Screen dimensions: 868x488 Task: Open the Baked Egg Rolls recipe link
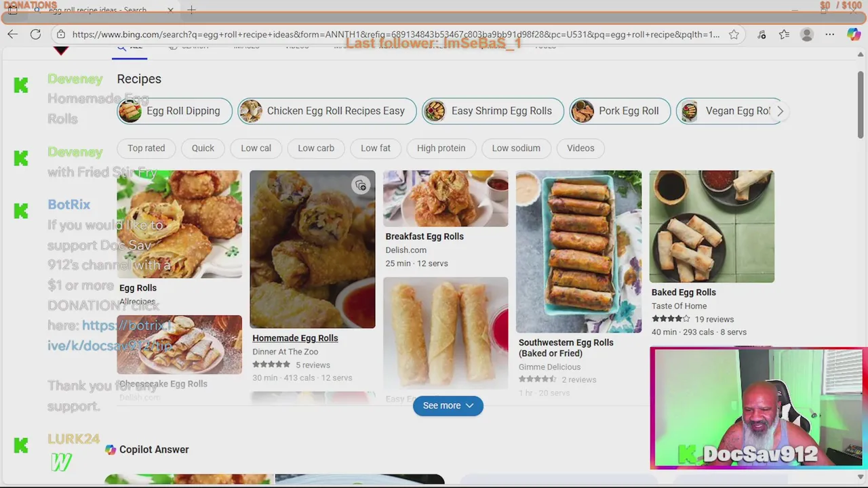tap(684, 292)
